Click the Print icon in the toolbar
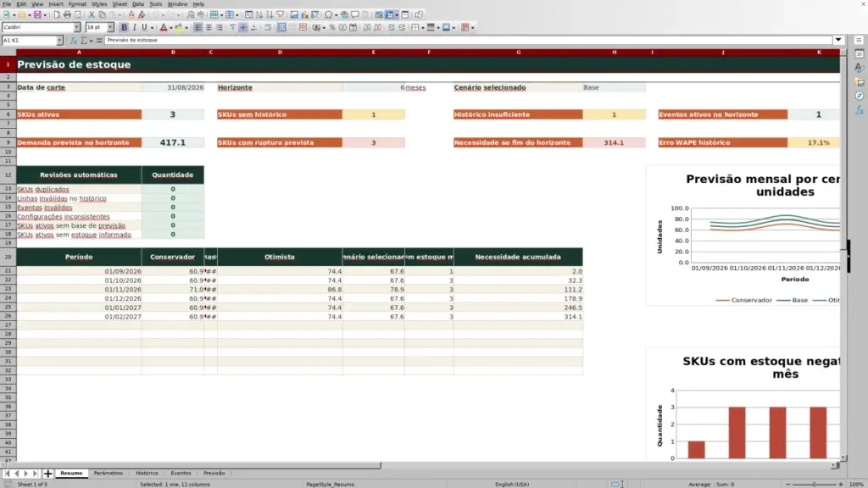The image size is (868, 488). (x=67, y=15)
